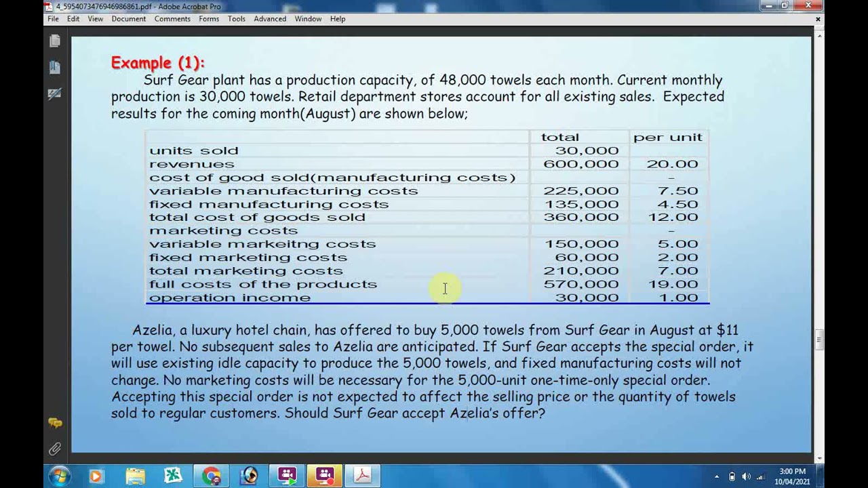The image size is (868, 488).
Task: Click the $11 price in the paragraph
Action: click(x=727, y=330)
